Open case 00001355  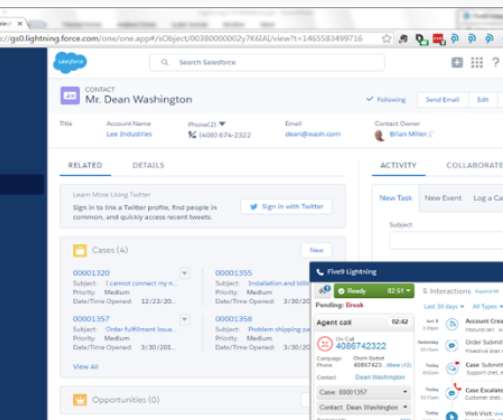point(234,273)
